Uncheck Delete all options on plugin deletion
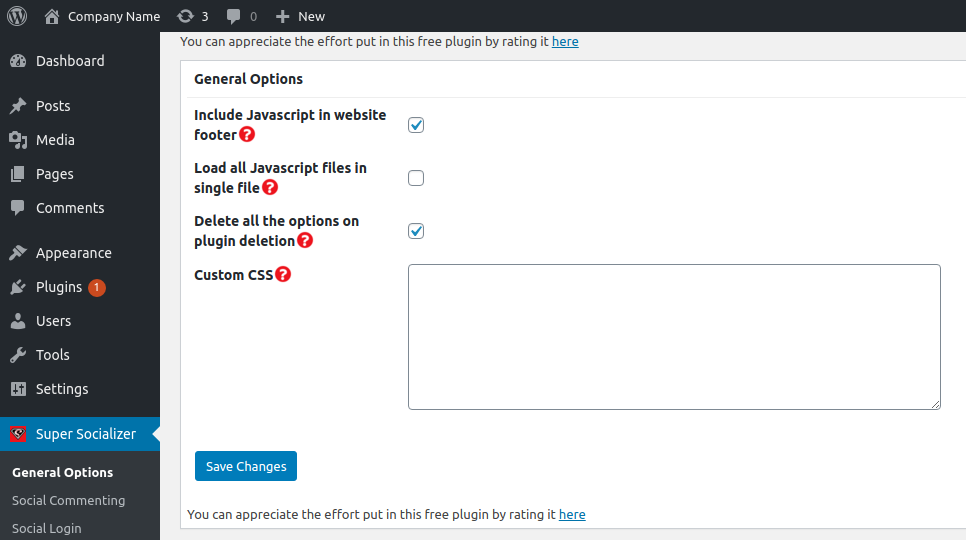This screenshot has height=540, width=966. coord(416,231)
